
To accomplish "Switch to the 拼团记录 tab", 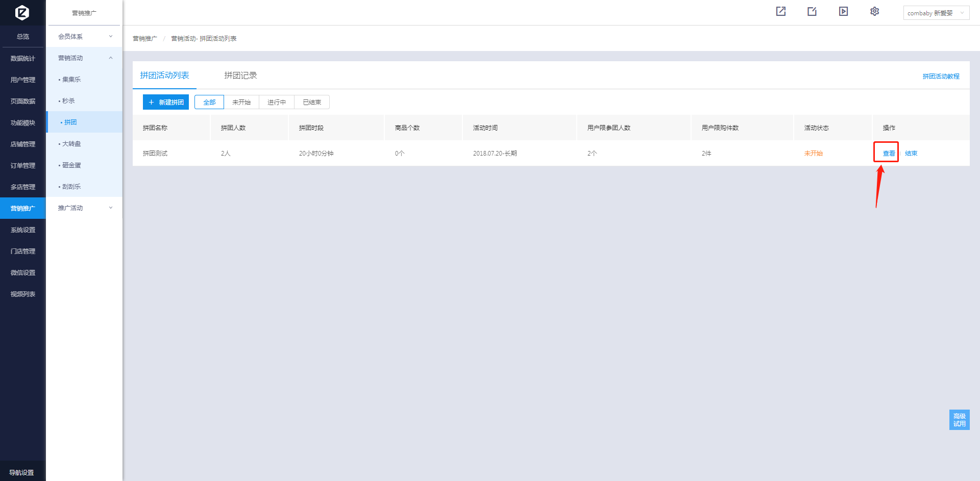I will (240, 75).
